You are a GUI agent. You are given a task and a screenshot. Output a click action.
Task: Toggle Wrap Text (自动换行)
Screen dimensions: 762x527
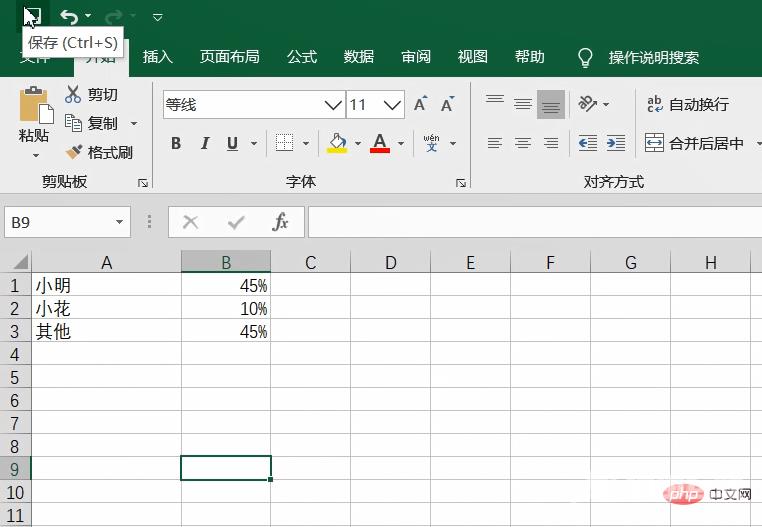point(688,104)
